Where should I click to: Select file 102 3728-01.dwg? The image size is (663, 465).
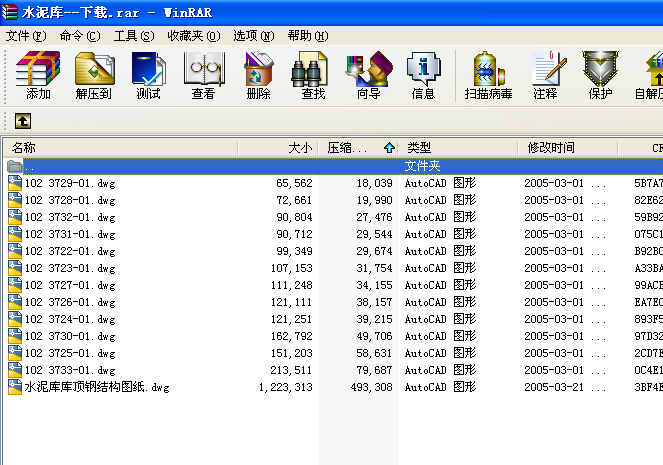point(70,200)
